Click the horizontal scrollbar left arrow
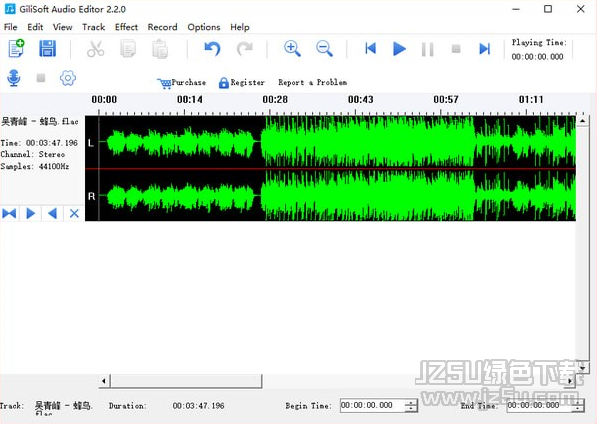This screenshot has height=424, width=597. pyautogui.click(x=104, y=380)
